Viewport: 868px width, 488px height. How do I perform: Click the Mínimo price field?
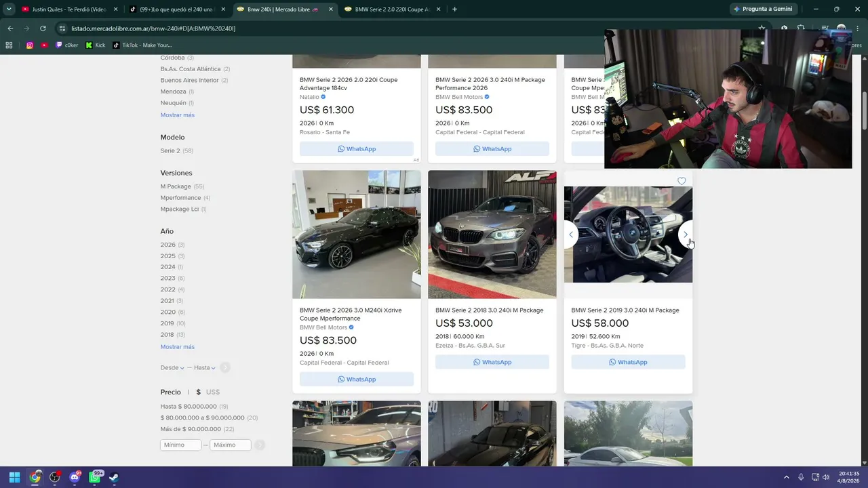180,445
